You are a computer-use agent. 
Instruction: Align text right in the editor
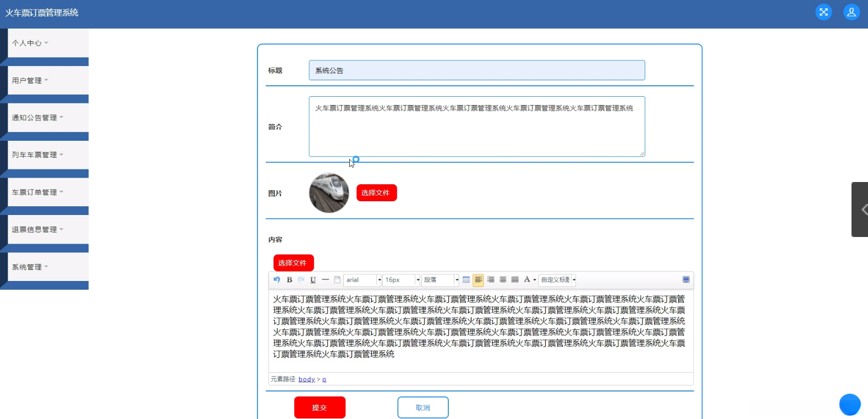tap(491, 280)
